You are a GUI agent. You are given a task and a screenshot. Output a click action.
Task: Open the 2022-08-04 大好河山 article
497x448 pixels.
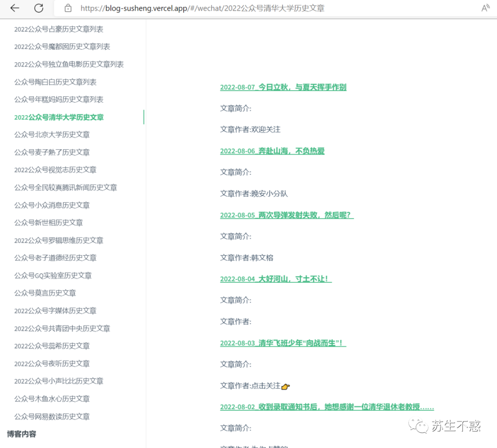[x=276, y=279]
